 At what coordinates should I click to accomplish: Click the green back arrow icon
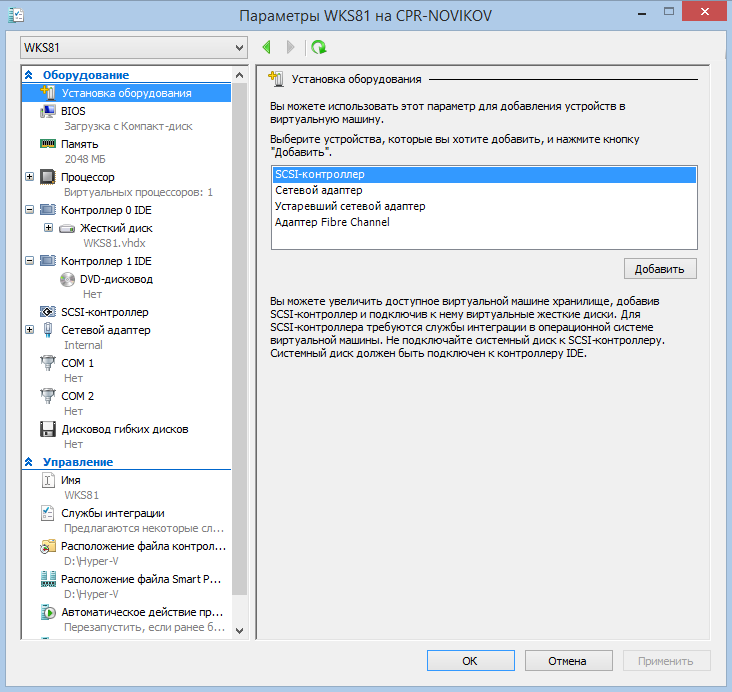click(267, 47)
